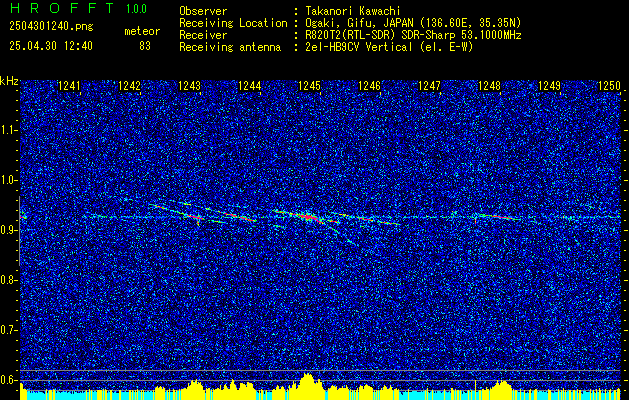Click the 1244 time marker
Screen dimensions: 629x400
click(250, 86)
